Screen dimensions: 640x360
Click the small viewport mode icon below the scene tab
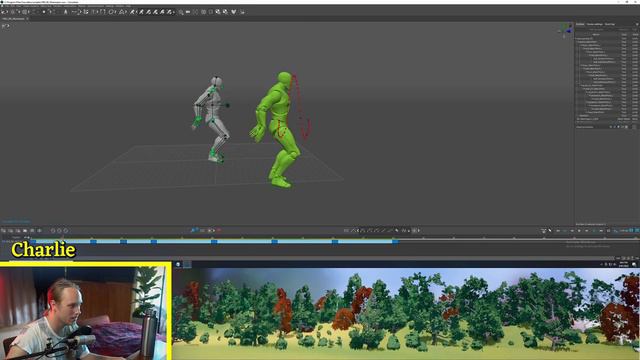5,26
